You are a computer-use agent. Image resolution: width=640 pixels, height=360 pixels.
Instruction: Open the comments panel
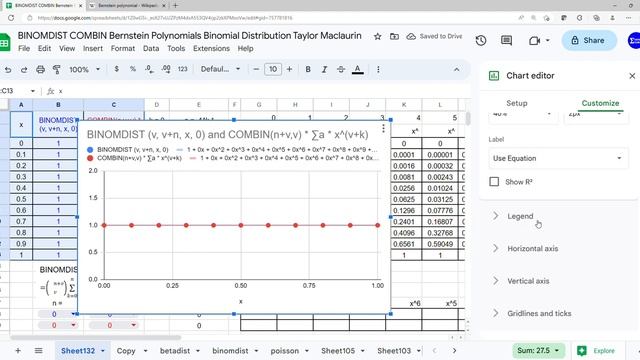(x=507, y=40)
